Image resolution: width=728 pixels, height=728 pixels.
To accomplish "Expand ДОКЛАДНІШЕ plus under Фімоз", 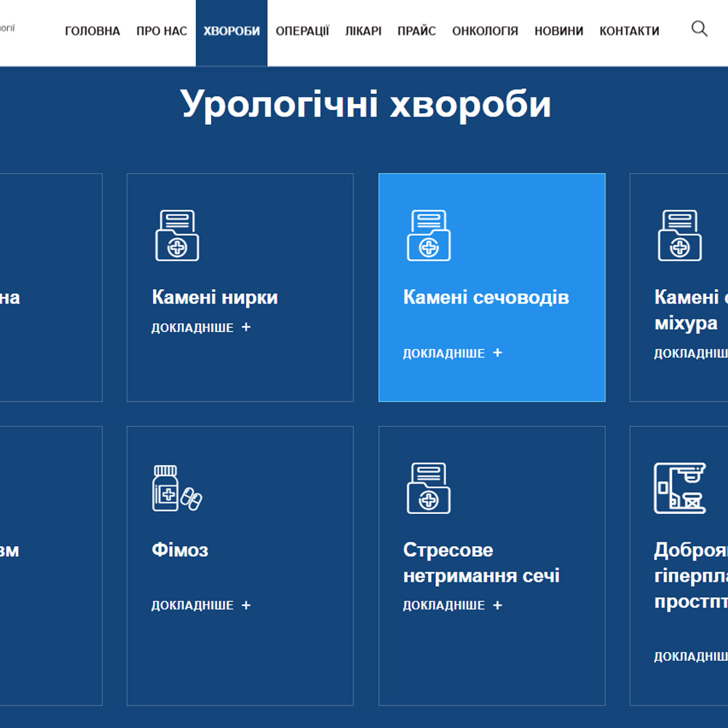I will pos(246,606).
